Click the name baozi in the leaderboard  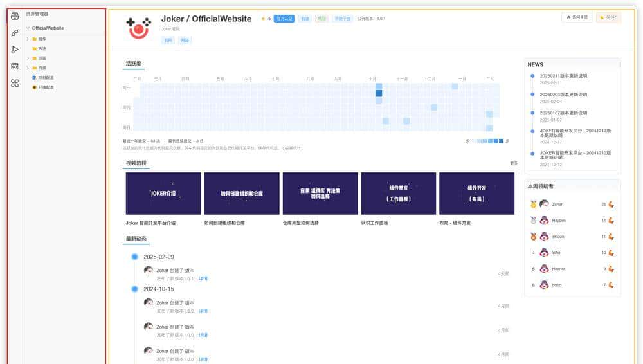click(556, 285)
